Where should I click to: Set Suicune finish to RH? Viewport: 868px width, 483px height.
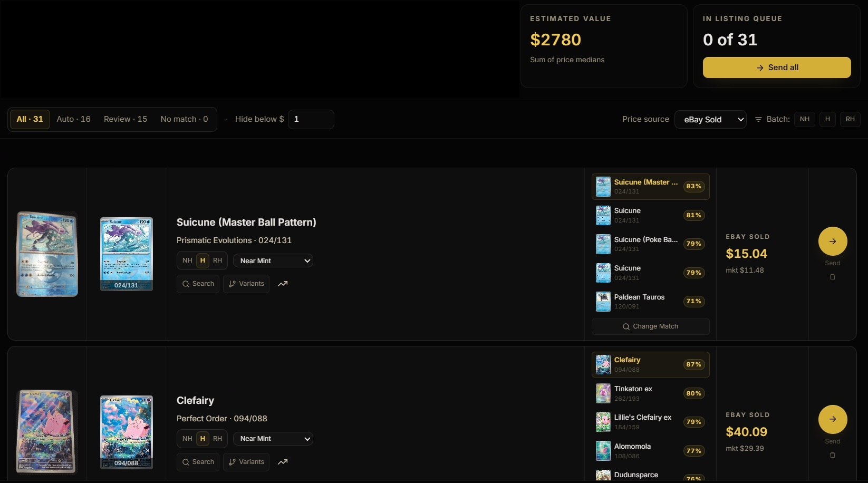click(217, 260)
